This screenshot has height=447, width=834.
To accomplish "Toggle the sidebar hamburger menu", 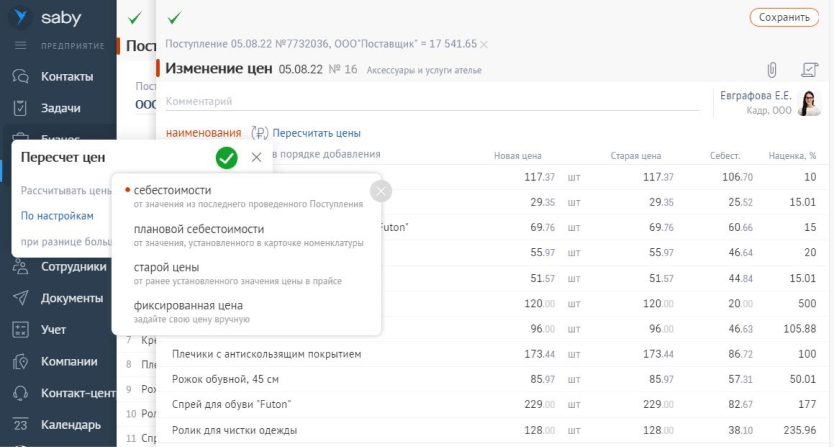I will (20, 46).
